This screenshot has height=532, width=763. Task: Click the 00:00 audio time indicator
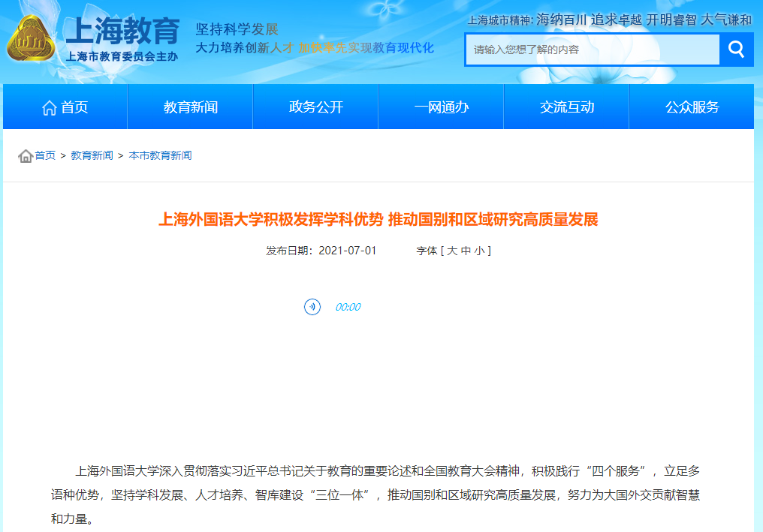pyautogui.click(x=348, y=307)
